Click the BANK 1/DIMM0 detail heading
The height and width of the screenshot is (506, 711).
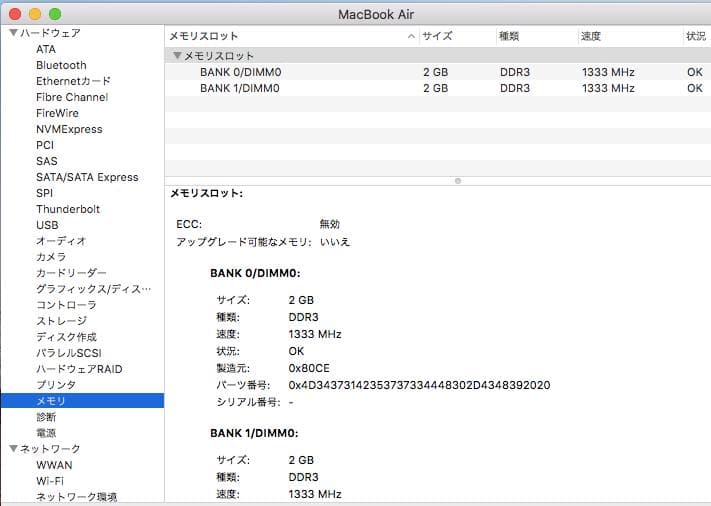click(254, 433)
